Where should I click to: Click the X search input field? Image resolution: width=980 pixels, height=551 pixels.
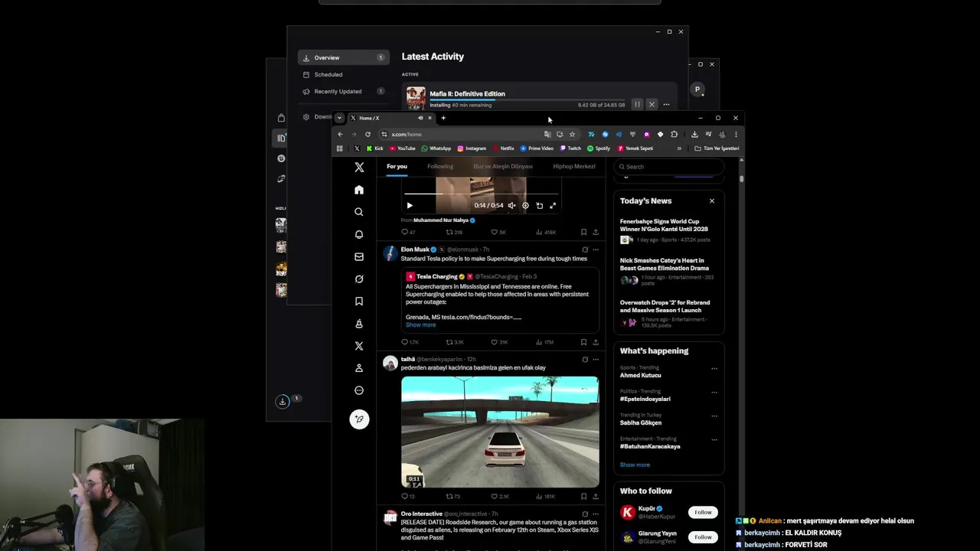[669, 166]
